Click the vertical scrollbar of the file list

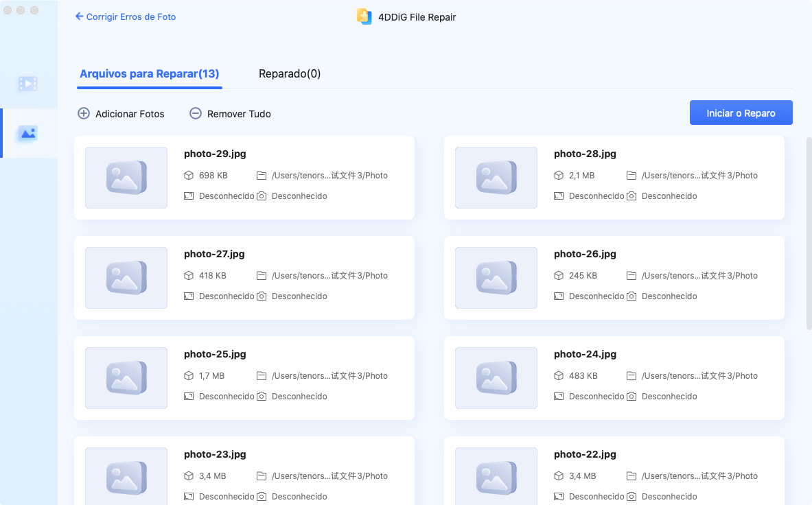tap(809, 233)
